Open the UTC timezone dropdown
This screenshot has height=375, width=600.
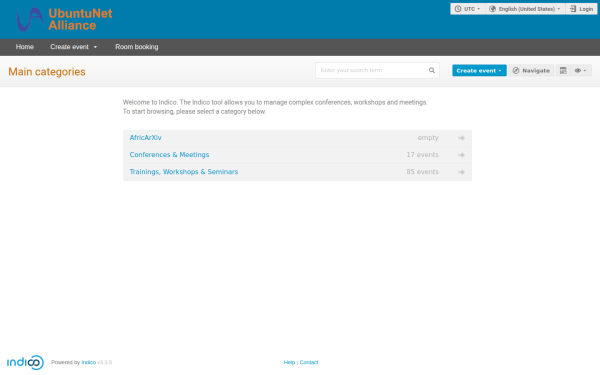468,9
